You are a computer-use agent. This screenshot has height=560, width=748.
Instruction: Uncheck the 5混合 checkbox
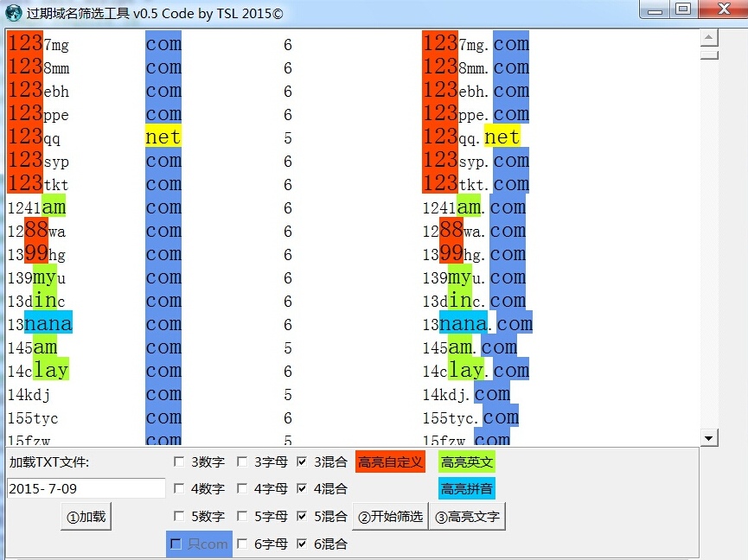(x=302, y=516)
